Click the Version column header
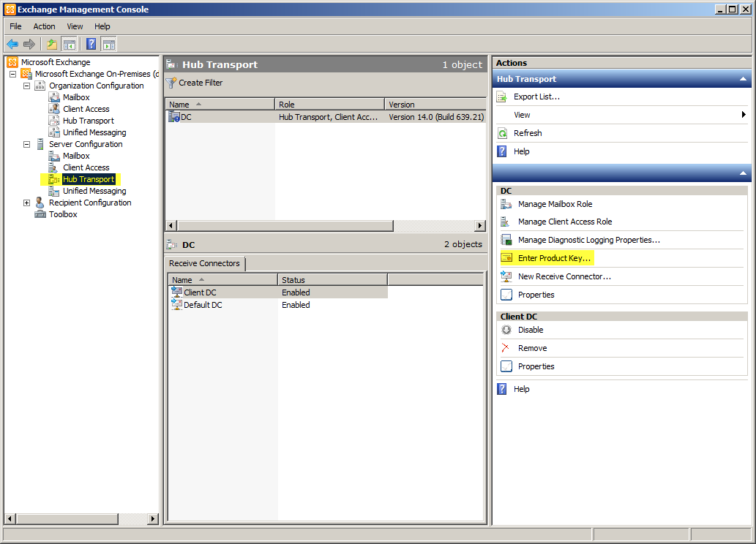The width and height of the screenshot is (756, 544). coord(435,105)
